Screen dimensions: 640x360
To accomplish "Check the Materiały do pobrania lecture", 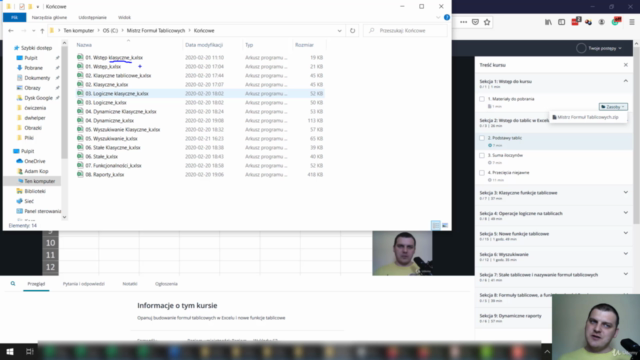I will pyautogui.click(x=482, y=99).
